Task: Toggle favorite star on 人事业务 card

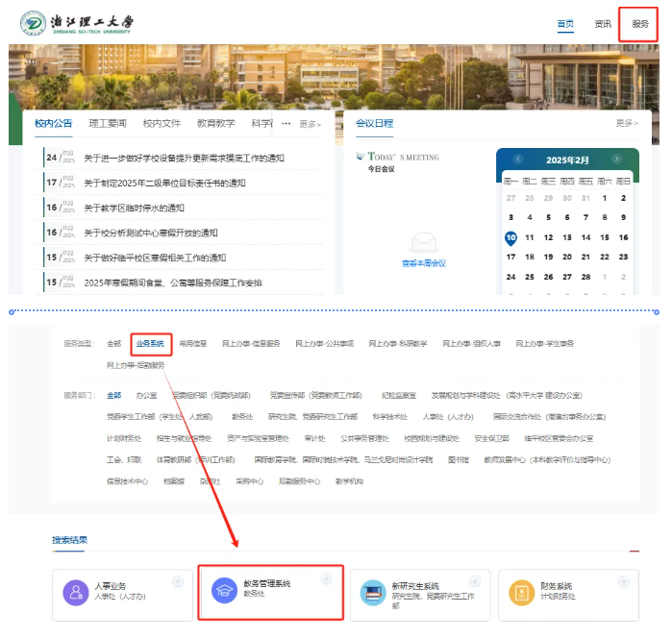Action: click(178, 580)
